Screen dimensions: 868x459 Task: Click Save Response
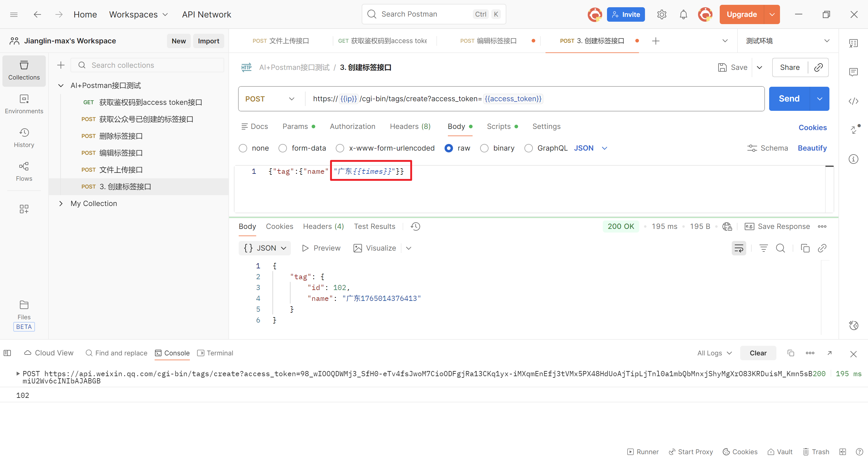[x=777, y=226]
